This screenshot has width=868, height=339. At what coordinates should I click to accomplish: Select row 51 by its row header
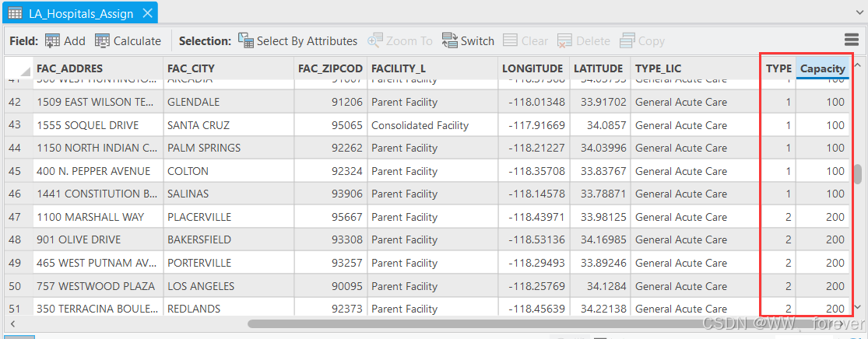tap(18, 307)
